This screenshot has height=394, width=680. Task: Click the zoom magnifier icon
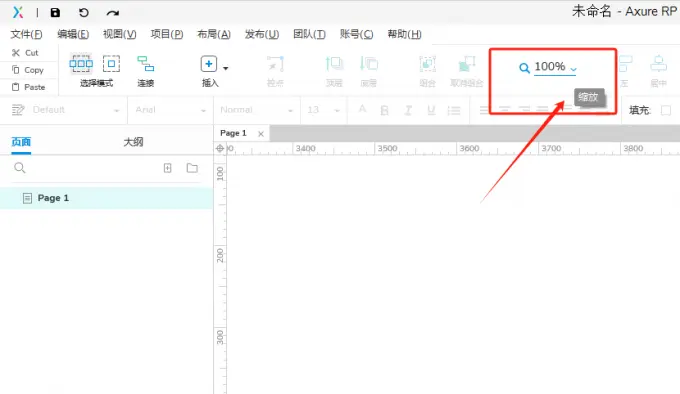pos(524,68)
